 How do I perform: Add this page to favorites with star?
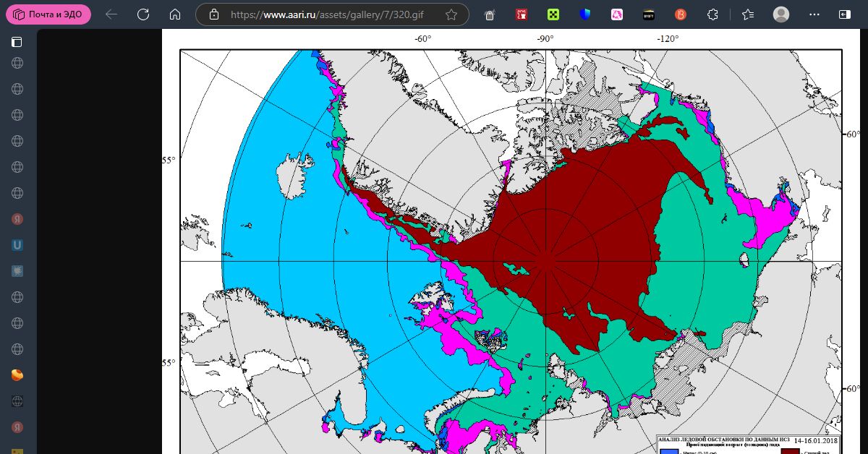[451, 14]
